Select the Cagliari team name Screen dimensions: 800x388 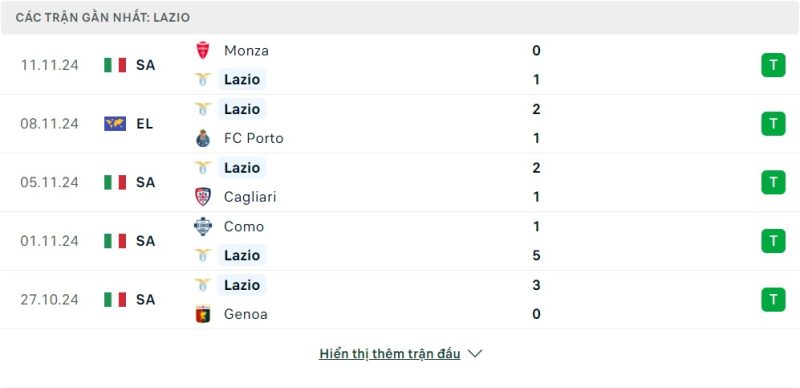pyautogui.click(x=250, y=197)
